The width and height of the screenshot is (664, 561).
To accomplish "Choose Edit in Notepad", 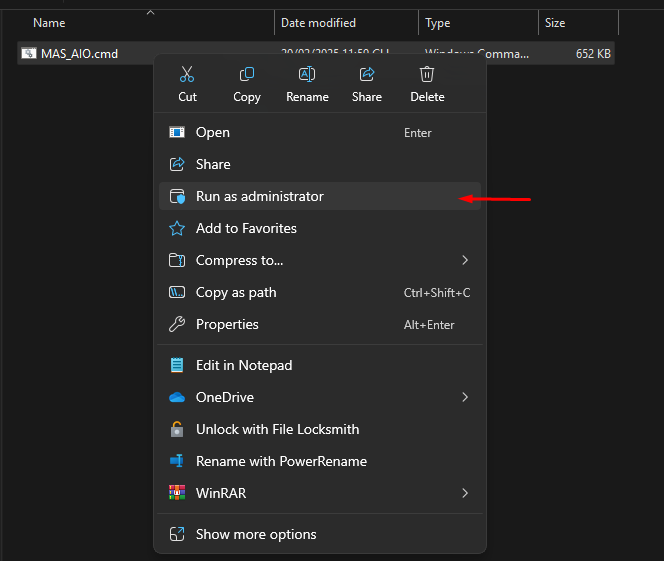I will 244,365.
